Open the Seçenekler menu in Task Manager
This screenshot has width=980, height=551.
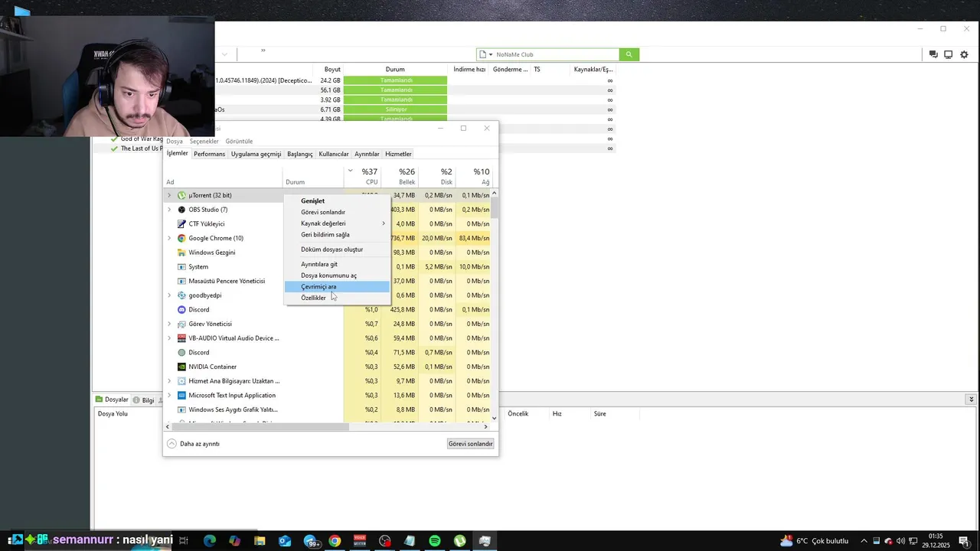[204, 141]
